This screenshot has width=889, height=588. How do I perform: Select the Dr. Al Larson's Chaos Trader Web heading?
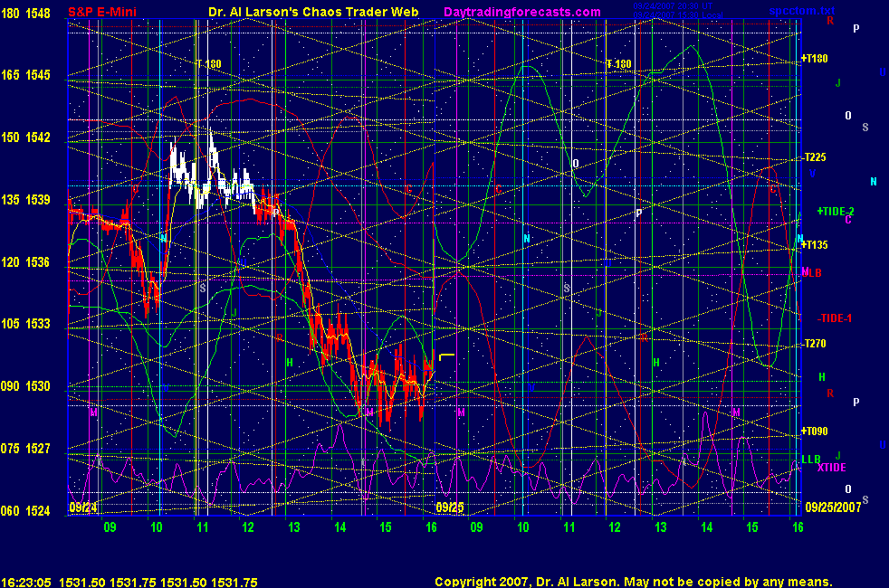(313, 12)
